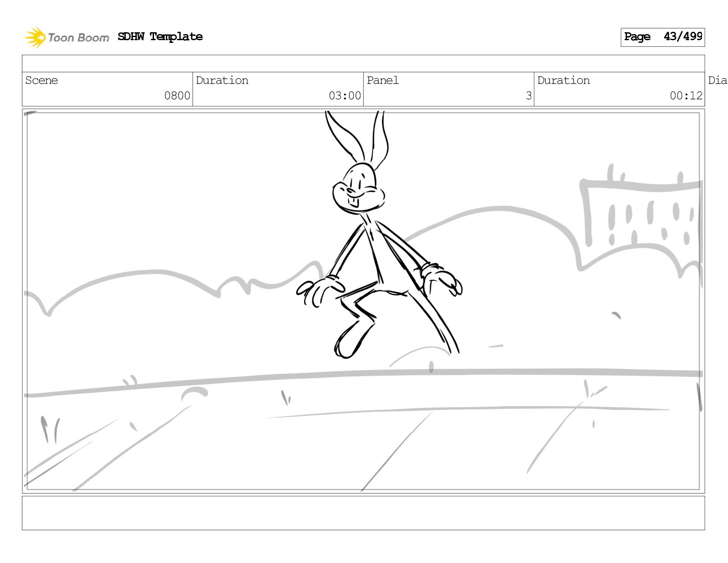Click the panel number 3
The image size is (728, 563).
click(529, 96)
